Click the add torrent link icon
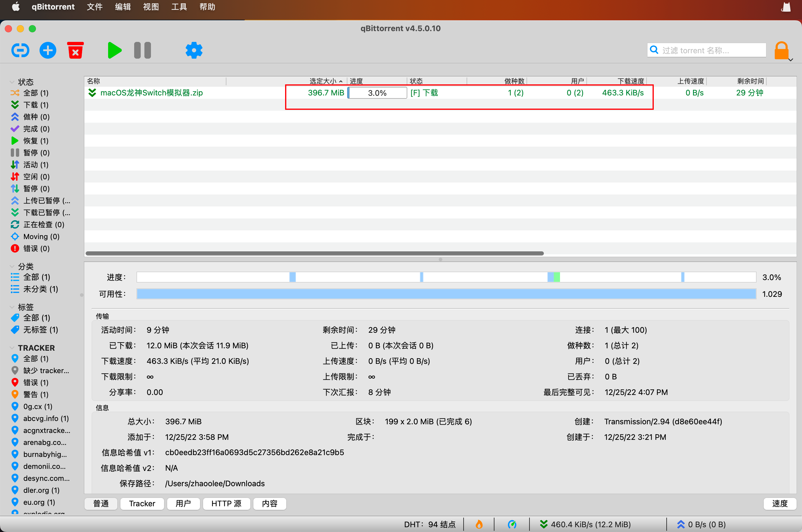Viewport: 802px width, 532px height. (20, 51)
